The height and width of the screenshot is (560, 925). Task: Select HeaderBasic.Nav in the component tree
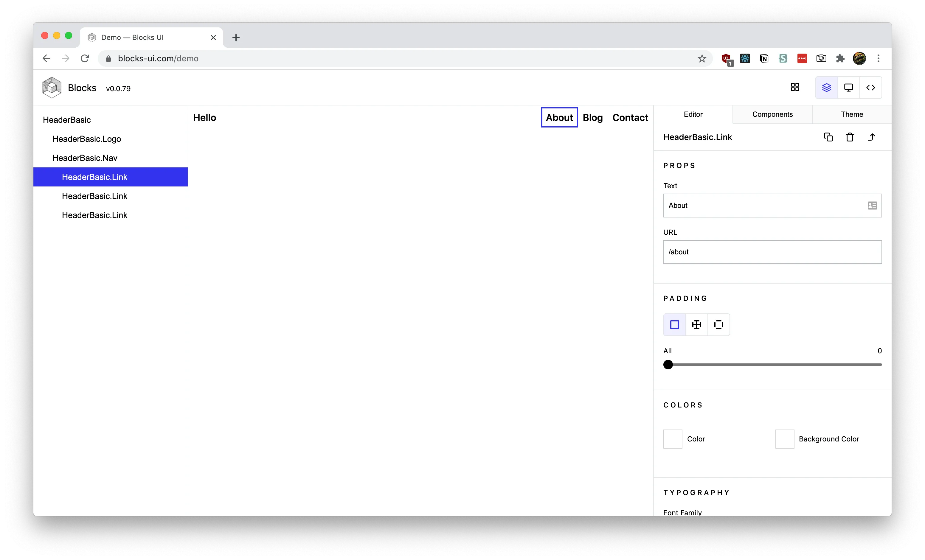pyautogui.click(x=84, y=158)
